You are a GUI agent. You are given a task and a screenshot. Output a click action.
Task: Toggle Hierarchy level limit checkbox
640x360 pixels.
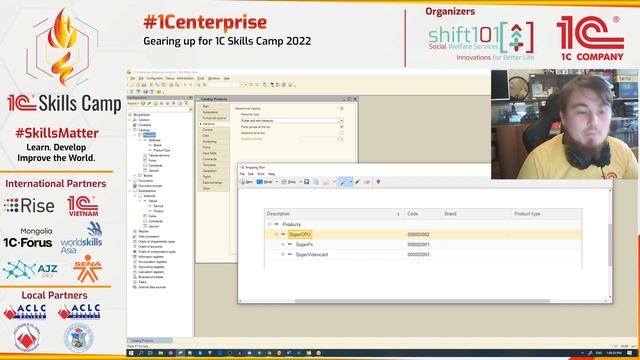342,133
